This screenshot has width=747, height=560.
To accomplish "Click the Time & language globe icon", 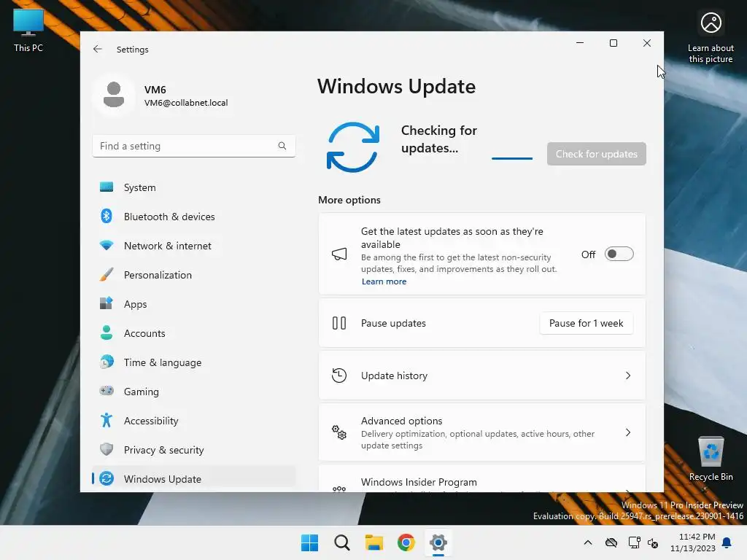I will coord(107,362).
